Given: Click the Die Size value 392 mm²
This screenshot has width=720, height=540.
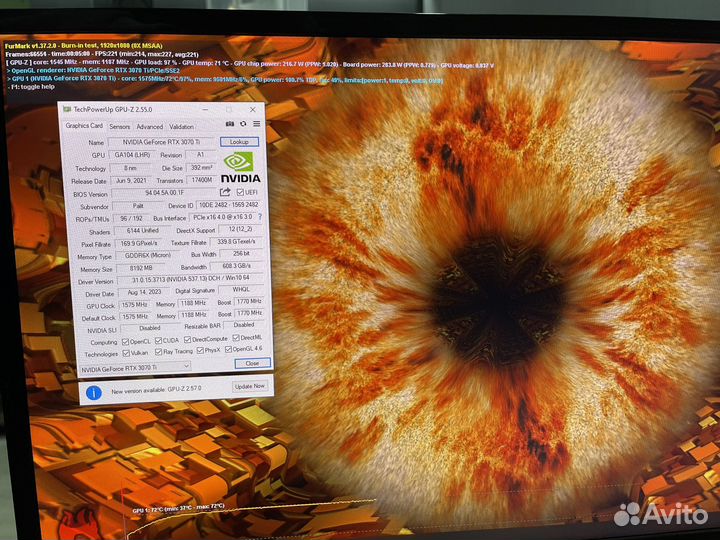Looking at the screenshot, I should tap(202, 168).
